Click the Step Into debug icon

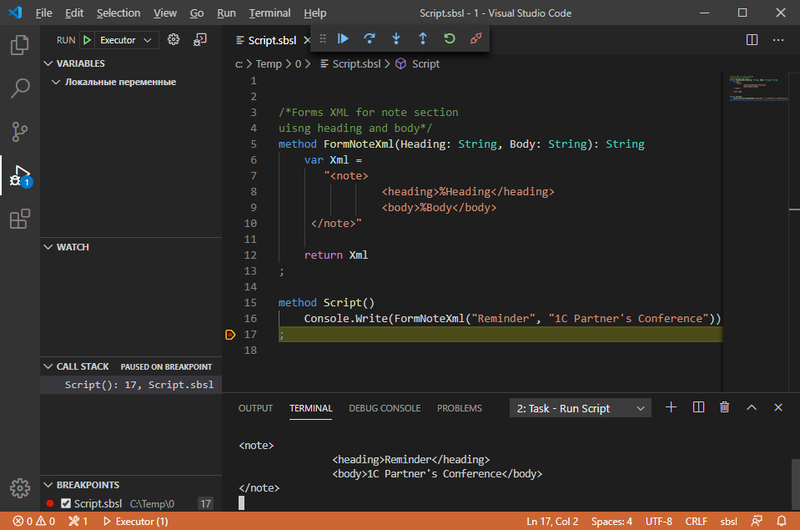pyautogui.click(x=397, y=39)
